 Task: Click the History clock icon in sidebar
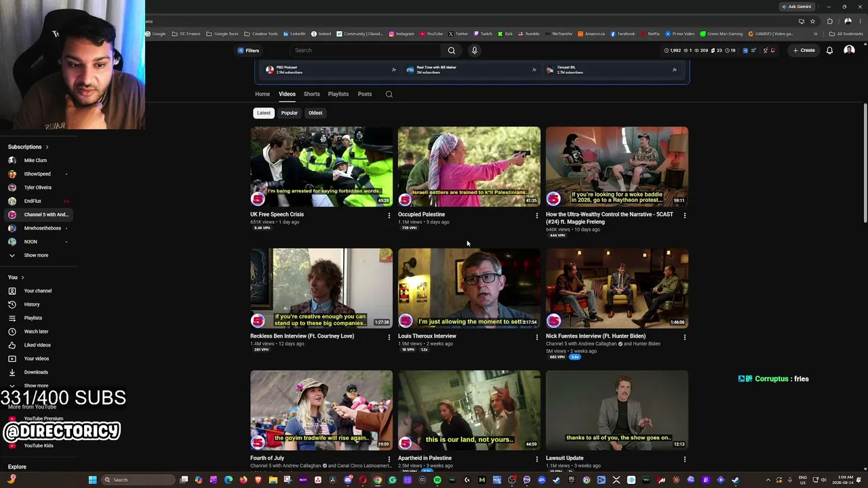12,304
